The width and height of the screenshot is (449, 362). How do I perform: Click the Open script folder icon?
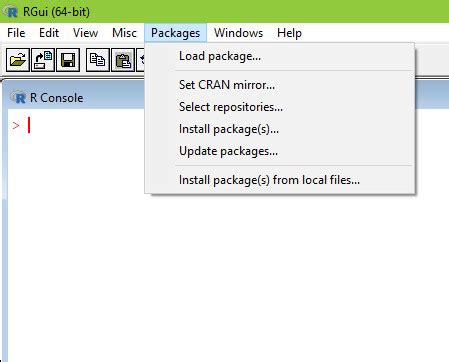[18, 60]
